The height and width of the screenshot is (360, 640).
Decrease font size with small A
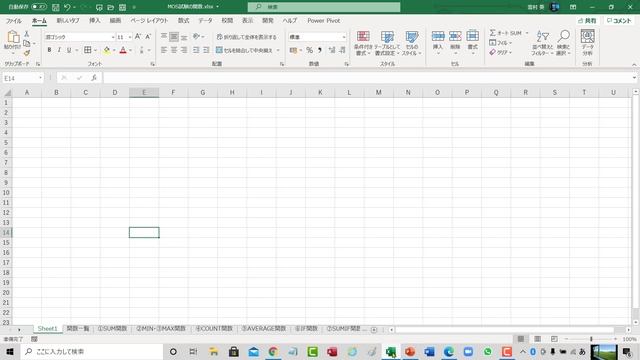click(x=148, y=37)
